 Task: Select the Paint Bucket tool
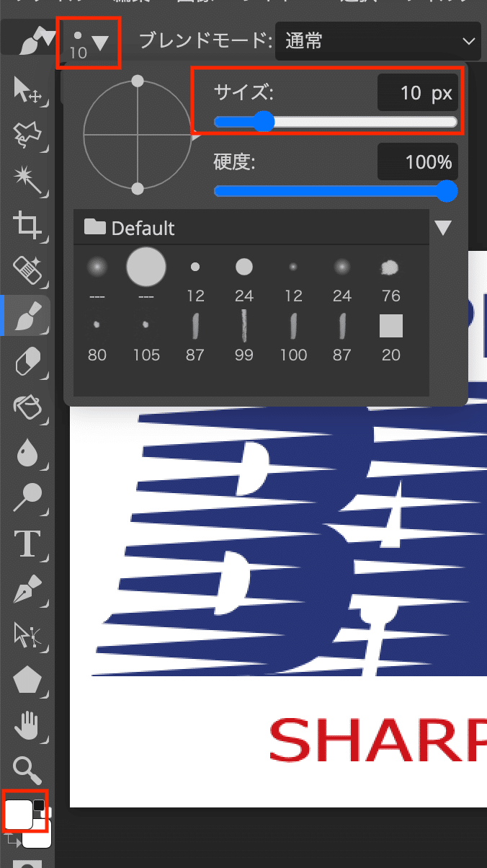pyautogui.click(x=27, y=407)
